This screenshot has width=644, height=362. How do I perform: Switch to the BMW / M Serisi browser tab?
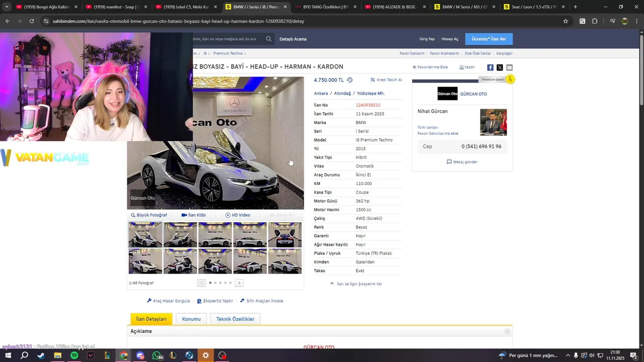click(464, 7)
